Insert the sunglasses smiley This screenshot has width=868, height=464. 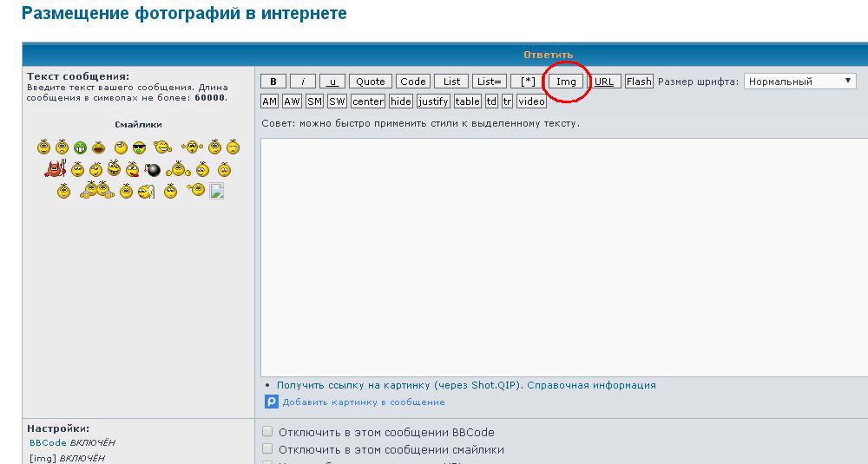139,147
